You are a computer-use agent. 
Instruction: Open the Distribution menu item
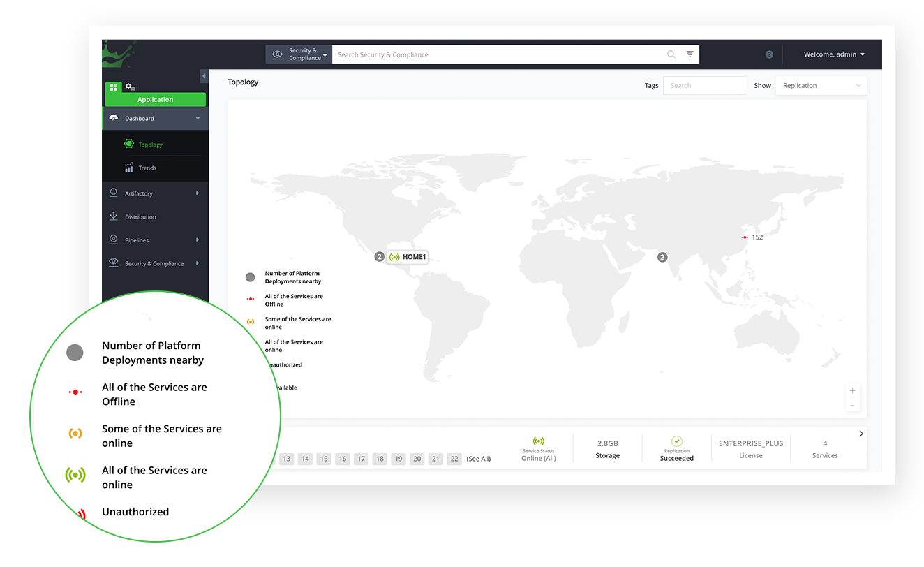click(140, 217)
